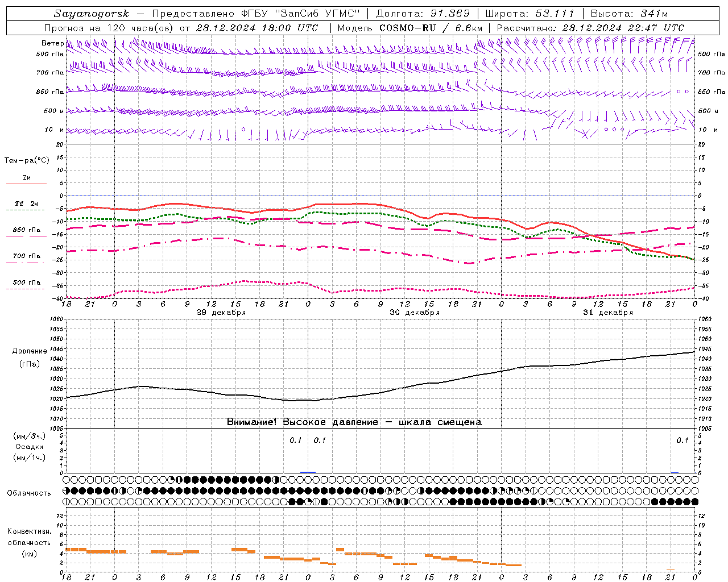The width and height of the screenshot is (728, 582).
Task: Click the '(мм/1ч.)' precipitation unit label
Action: click(x=30, y=458)
